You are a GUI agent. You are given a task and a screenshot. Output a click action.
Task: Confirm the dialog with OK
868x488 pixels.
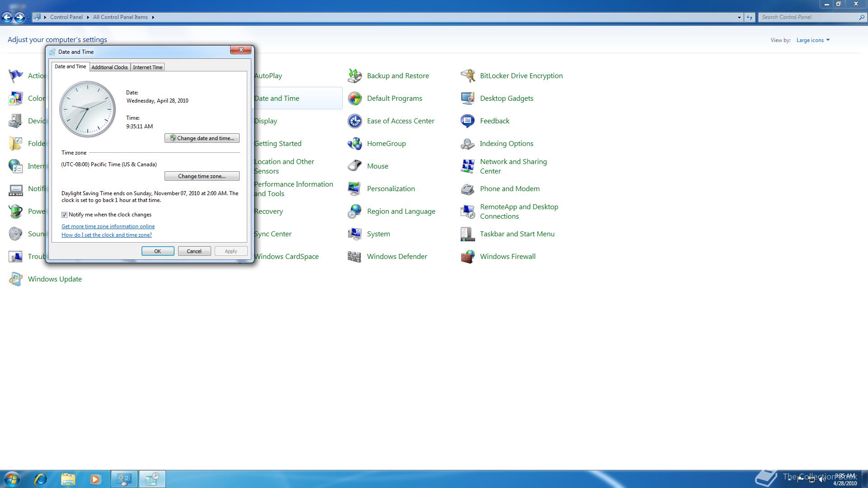158,251
